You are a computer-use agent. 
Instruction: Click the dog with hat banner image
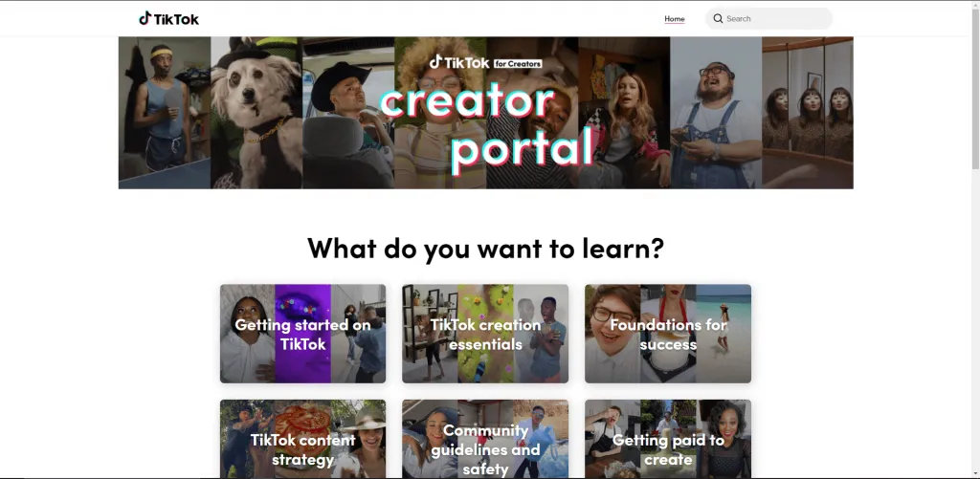click(x=256, y=113)
